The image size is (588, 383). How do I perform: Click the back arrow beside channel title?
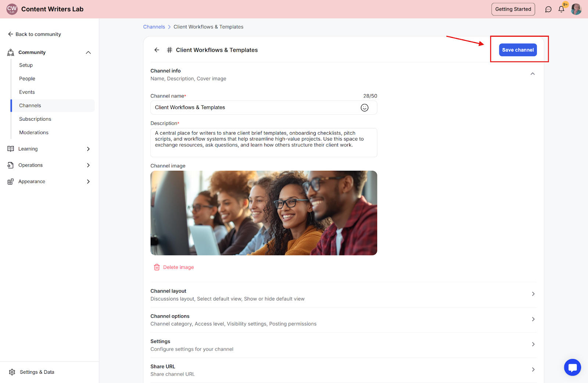click(157, 50)
